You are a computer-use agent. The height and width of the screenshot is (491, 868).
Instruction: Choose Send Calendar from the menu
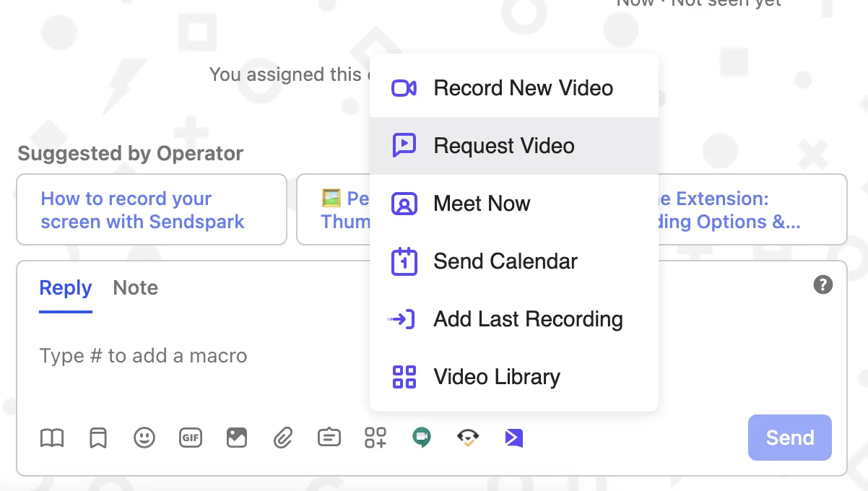(x=513, y=261)
